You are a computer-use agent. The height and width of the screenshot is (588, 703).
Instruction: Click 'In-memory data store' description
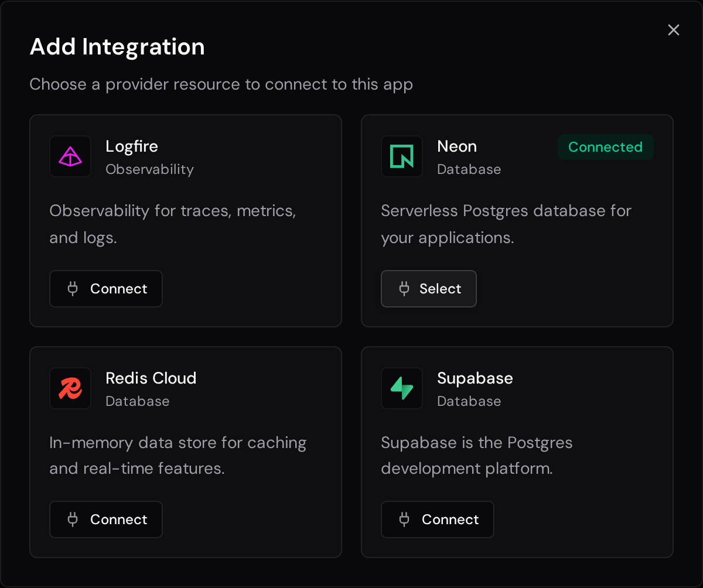(178, 456)
